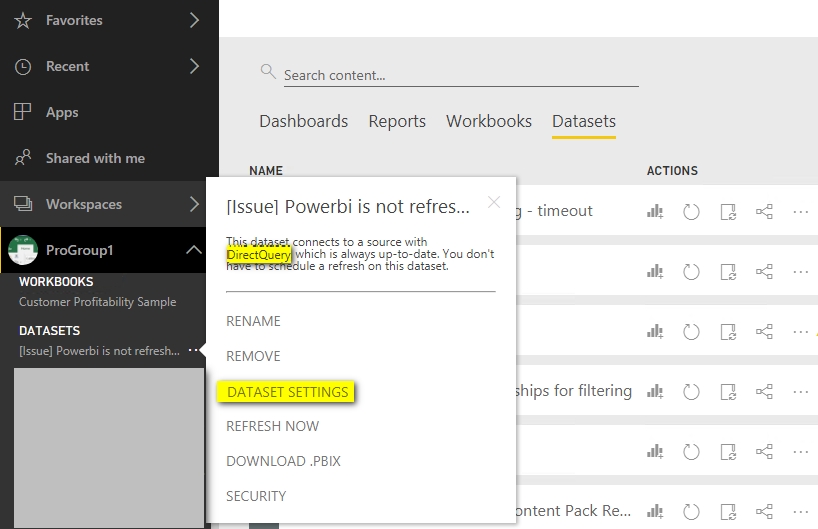
Task: Click the NAME column header
Action: [266, 171]
